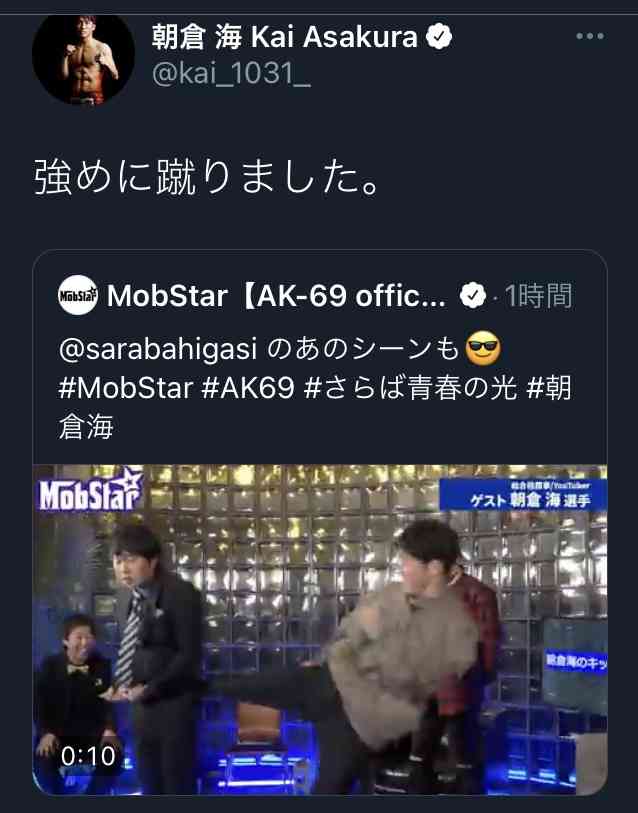638x813 pixels.
Task: Click the MobStar【AK-69 offic... account name
Action: tap(276, 296)
